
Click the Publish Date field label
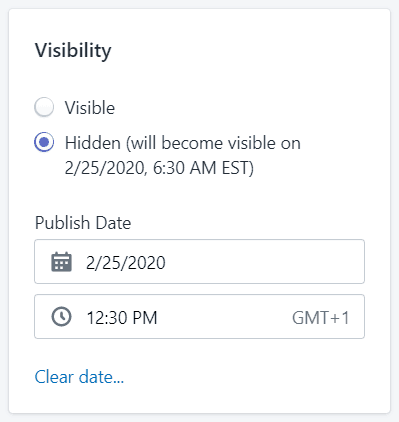(83, 223)
